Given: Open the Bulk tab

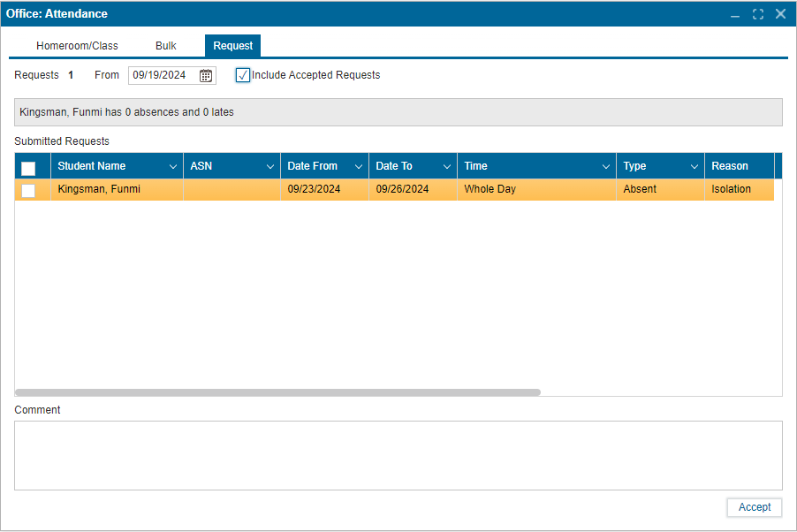Looking at the screenshot, I should (166, 46).
